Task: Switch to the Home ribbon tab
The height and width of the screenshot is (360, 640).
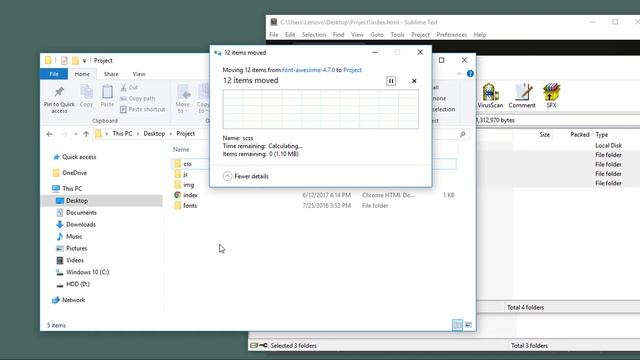Action: point(82,74)
